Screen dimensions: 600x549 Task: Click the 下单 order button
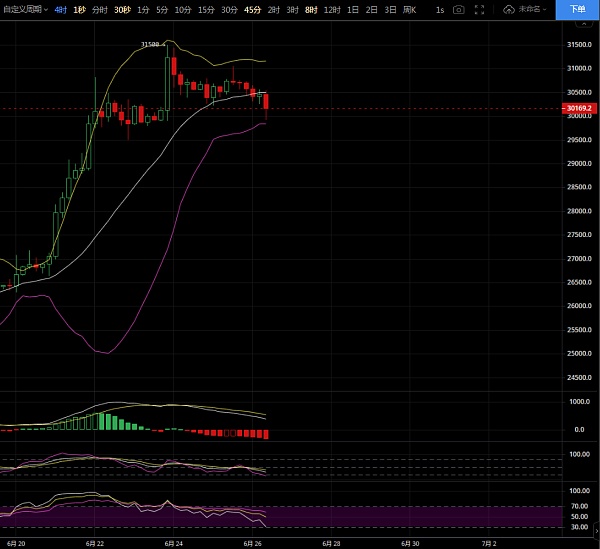[x=578, y=9]
